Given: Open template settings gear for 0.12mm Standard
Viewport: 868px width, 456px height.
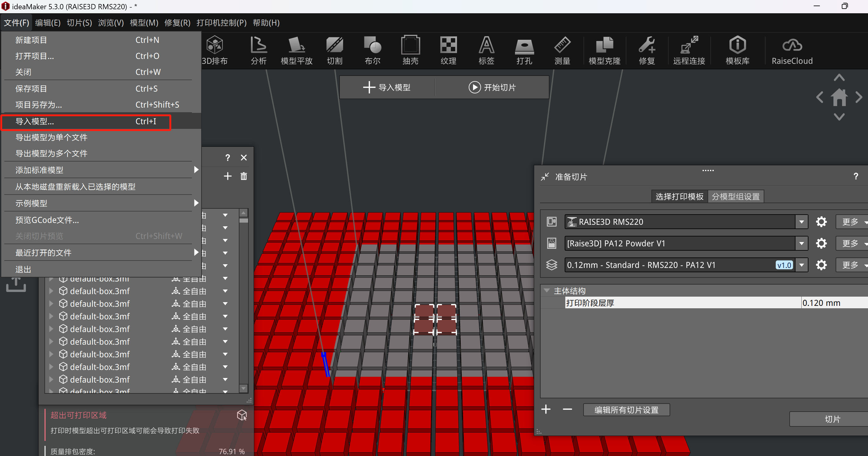Looking at the screenshot, I should 821,265.
